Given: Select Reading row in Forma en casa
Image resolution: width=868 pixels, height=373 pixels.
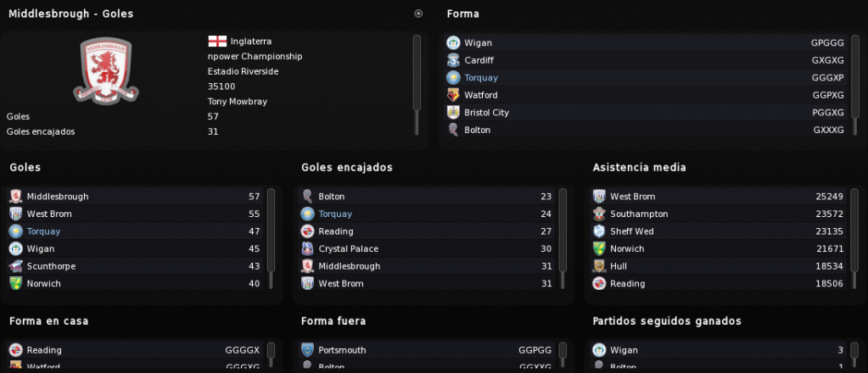Looking at the screenshot, I should coord(135,350).
